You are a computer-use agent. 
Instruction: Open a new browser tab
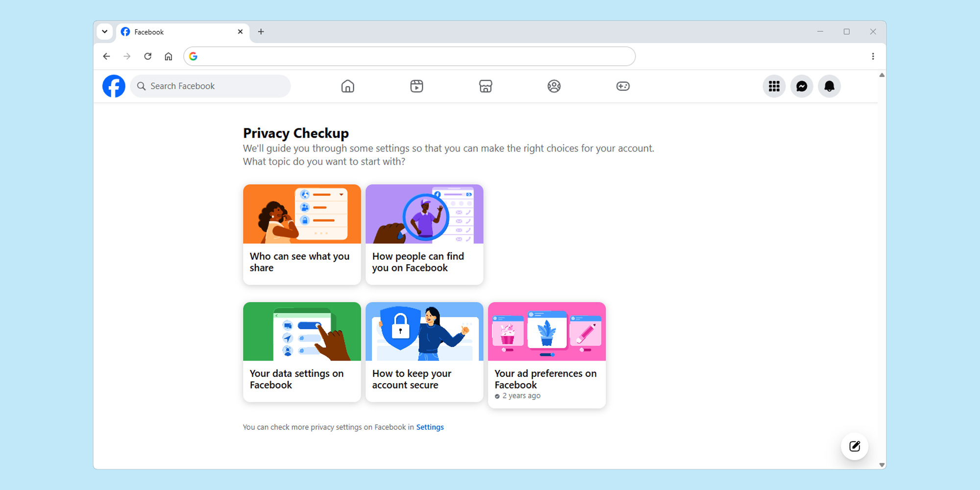(261, 32)
